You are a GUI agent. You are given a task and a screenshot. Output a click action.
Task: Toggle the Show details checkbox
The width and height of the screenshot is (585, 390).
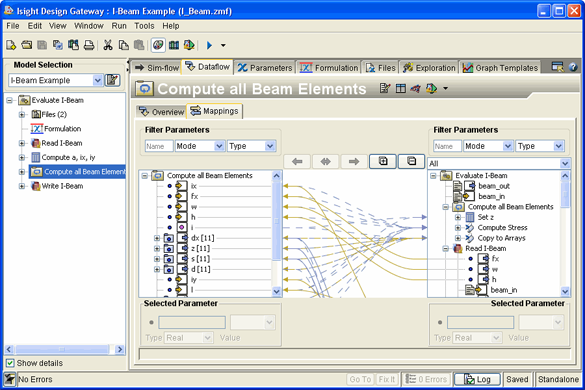coord(10,363)
